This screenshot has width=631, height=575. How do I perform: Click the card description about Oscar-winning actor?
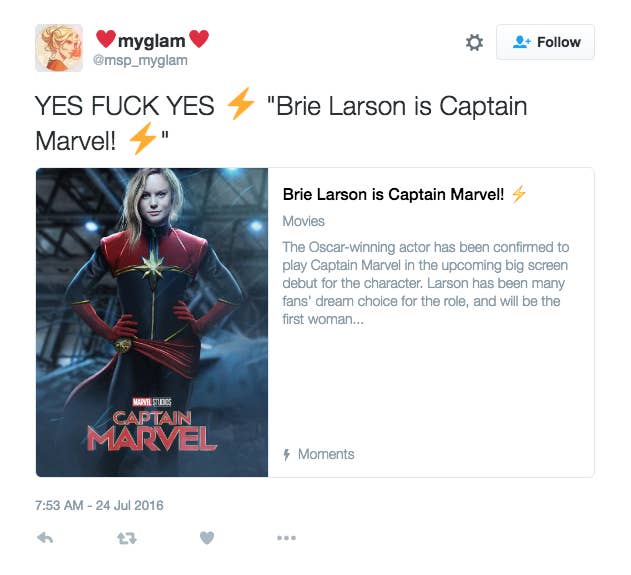pyautogui.click(x=426, y=283)
